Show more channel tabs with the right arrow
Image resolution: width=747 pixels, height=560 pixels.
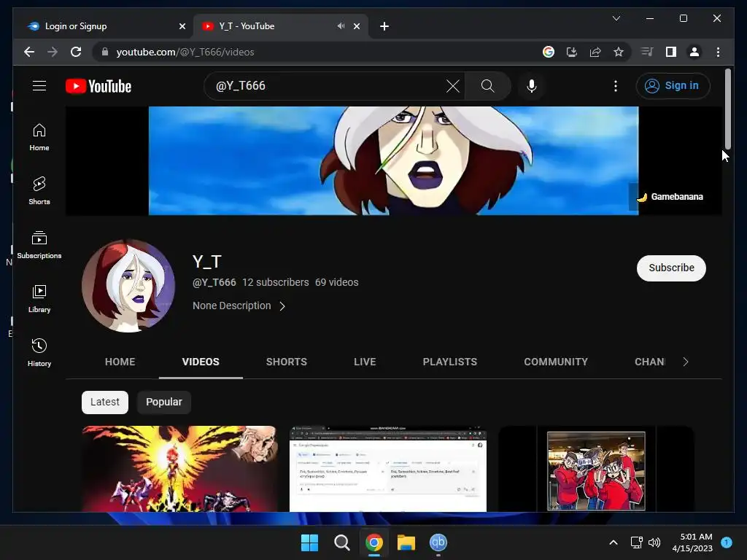(686, 362)
